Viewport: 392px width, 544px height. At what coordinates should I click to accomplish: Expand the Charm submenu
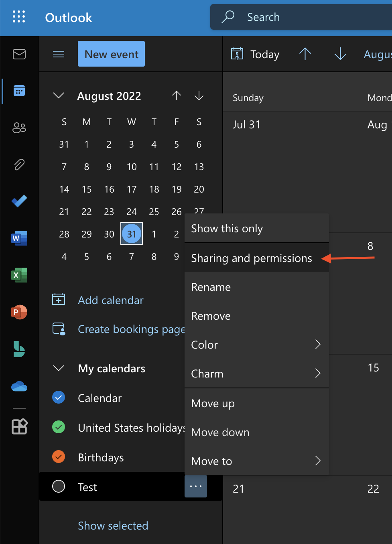[x=318, y=373]
